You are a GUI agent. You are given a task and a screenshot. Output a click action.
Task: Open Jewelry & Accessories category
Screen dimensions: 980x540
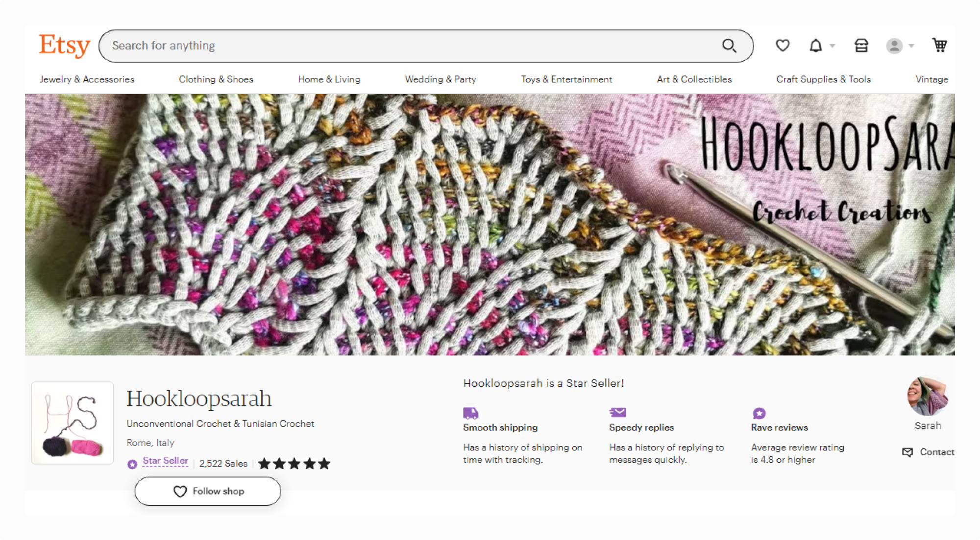pos(87,79)
